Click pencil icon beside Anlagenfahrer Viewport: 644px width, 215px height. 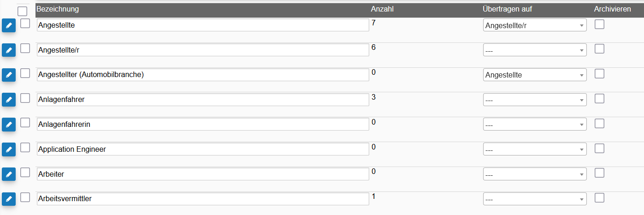pyautogui.click(x=9, y=100)
